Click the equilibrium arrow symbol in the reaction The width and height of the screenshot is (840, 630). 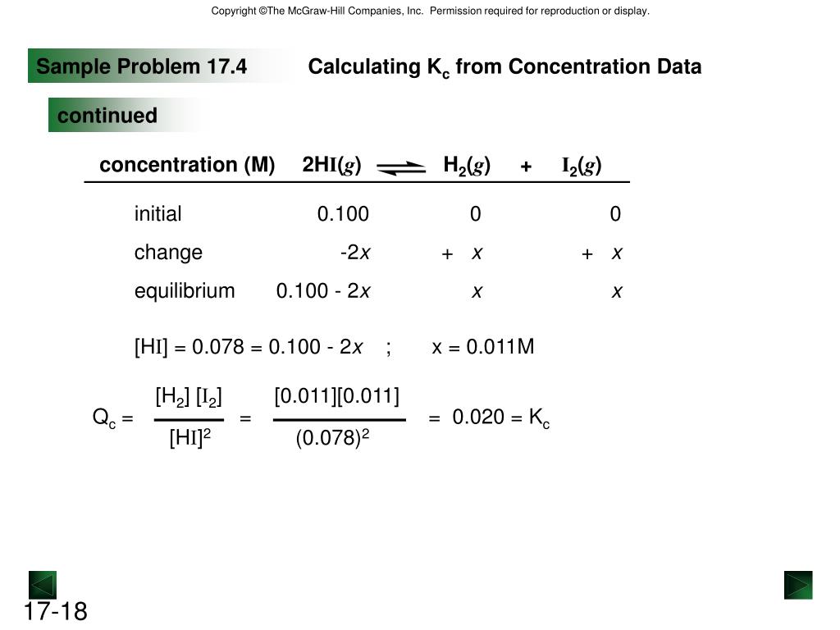pos(401,167)
